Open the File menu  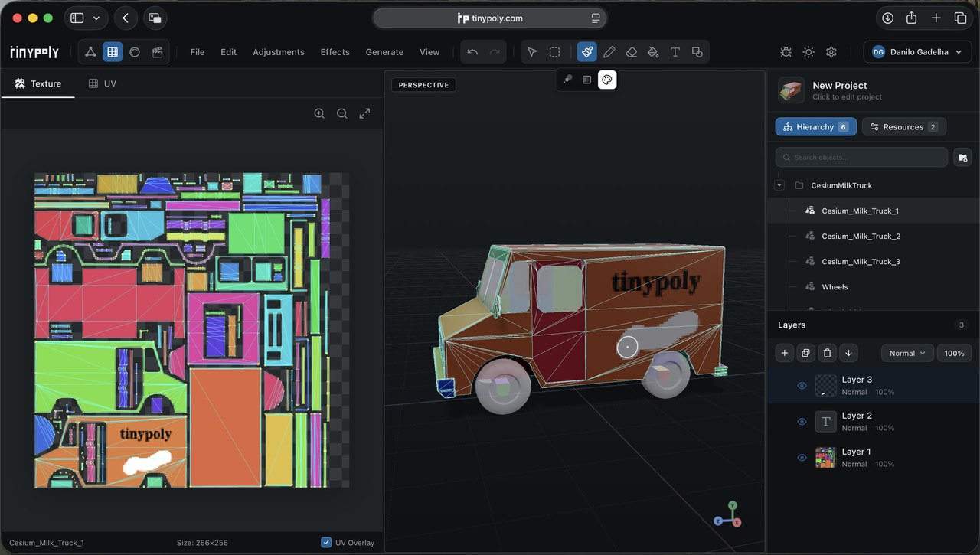pyautogui.click(x=198, y=52)
